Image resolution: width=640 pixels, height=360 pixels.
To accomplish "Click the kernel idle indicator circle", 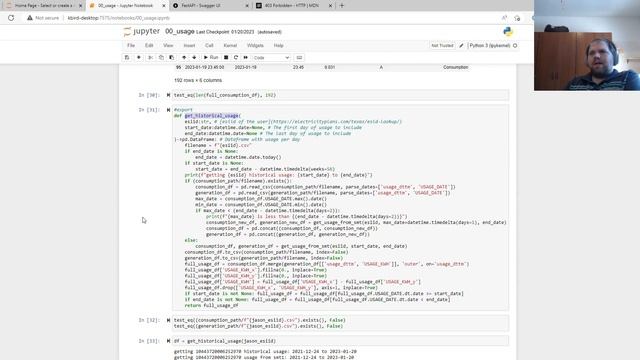I will tap(515, 46).
